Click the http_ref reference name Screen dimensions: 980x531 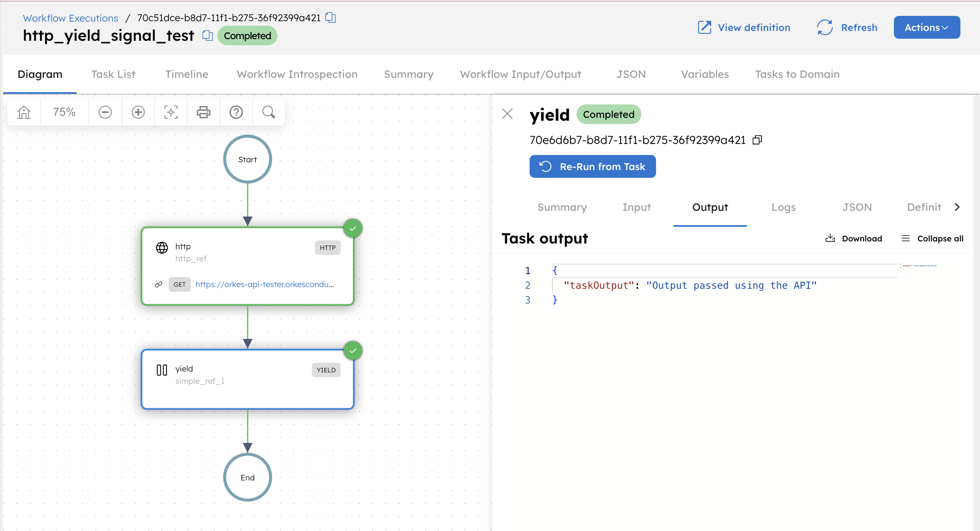pyautogui.click(x=191, y=259)
